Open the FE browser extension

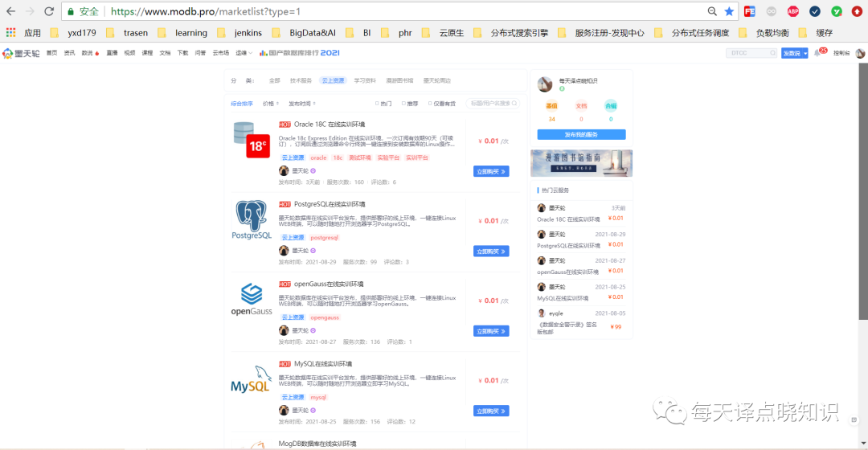pyautogui.click(x=750, y=11)
